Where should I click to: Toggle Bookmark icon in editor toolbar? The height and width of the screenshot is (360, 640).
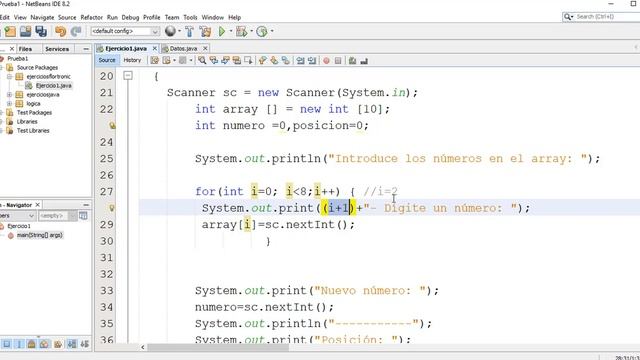click(285, 60)
